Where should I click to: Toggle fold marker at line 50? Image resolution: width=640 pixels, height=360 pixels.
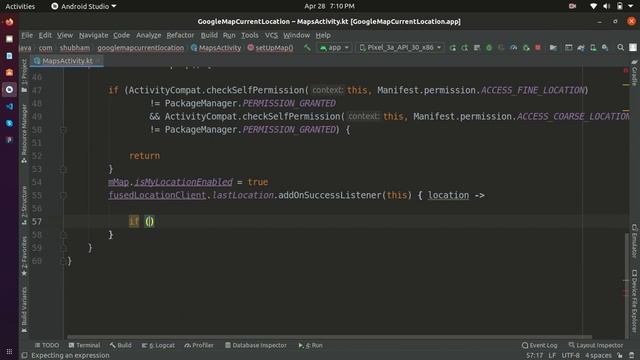(x=63, y=130)
